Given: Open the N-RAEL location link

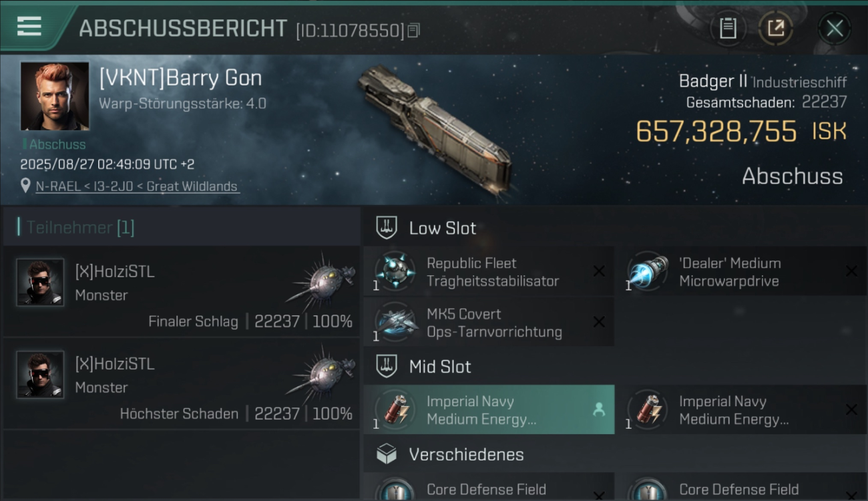Looking at the screenshot, I should (x=137, y=186).
